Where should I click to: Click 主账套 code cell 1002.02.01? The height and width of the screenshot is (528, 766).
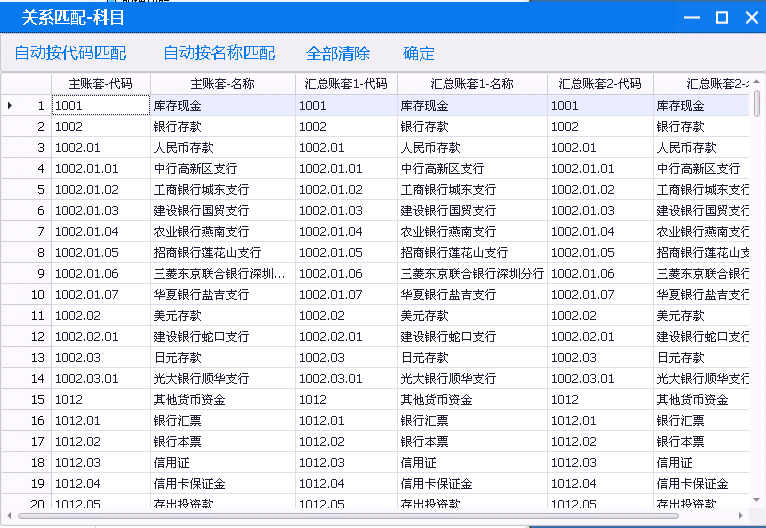pyautogui.click(x=101, y=337)
